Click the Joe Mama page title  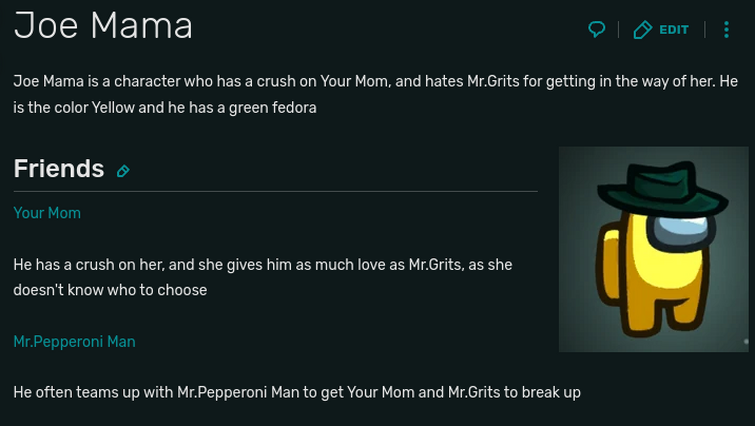(x=103, y=26)
